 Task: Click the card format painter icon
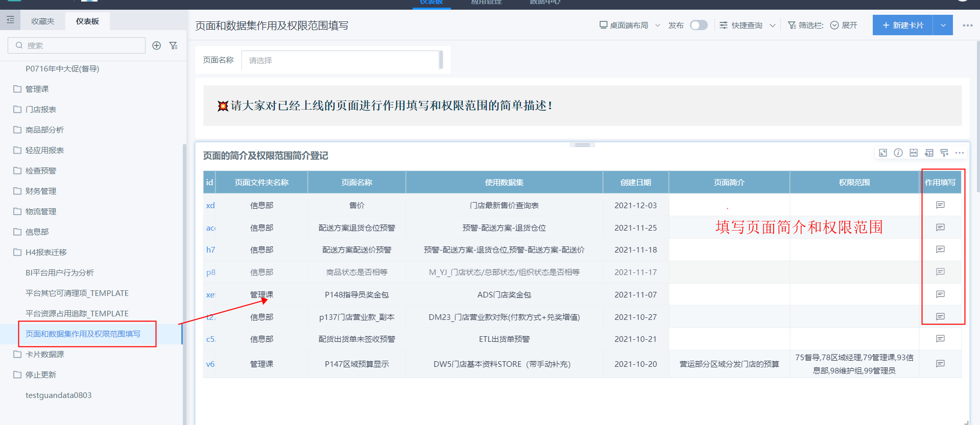tap(944, 153)
